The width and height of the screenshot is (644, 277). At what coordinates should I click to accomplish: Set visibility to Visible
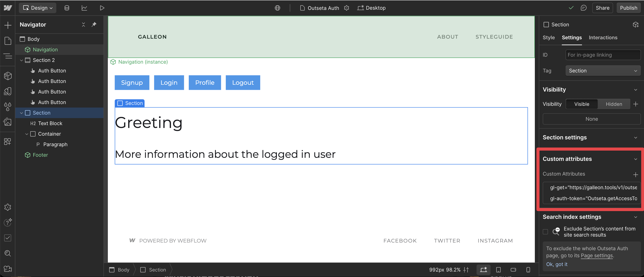pyautogui.click(x=581, y=104)
